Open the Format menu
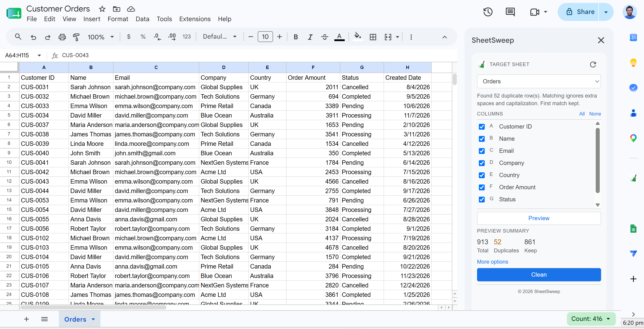The image size is (644, 329). coord(118,19)
